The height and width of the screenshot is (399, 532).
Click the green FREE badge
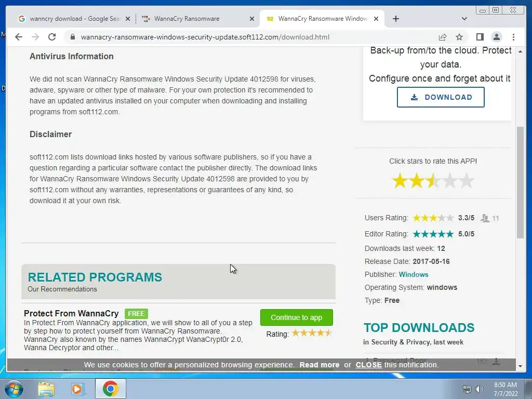136,313
